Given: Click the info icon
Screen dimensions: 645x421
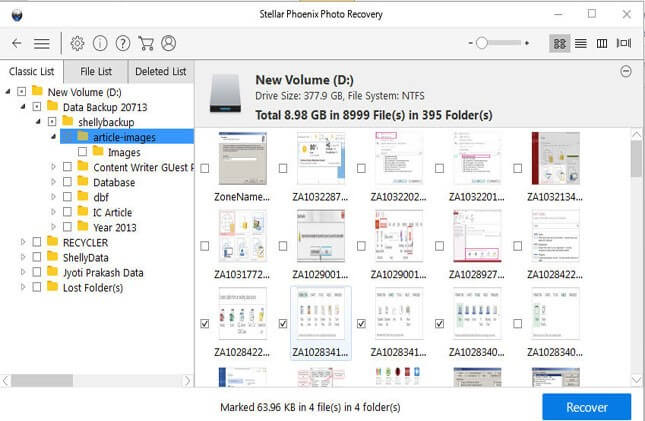Looking at the screenshot, I should tap(100, 43).
